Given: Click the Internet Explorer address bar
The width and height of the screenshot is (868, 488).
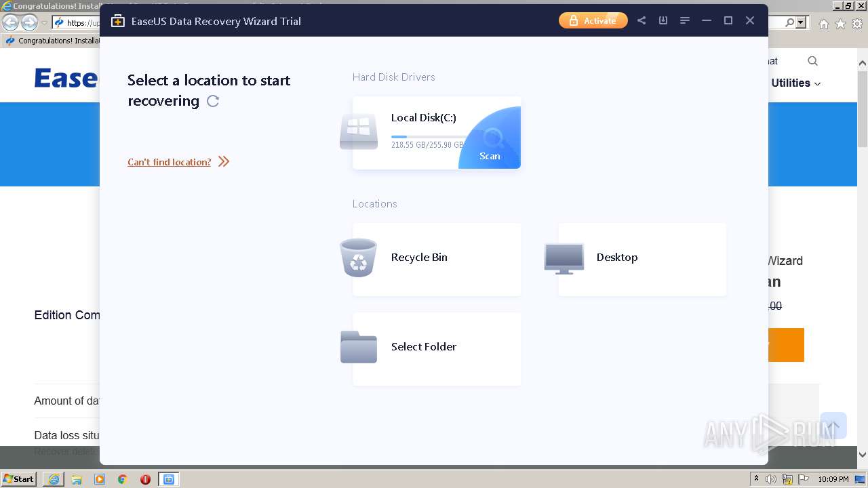Looking at the screenshot, I should [x=77, y=22].
